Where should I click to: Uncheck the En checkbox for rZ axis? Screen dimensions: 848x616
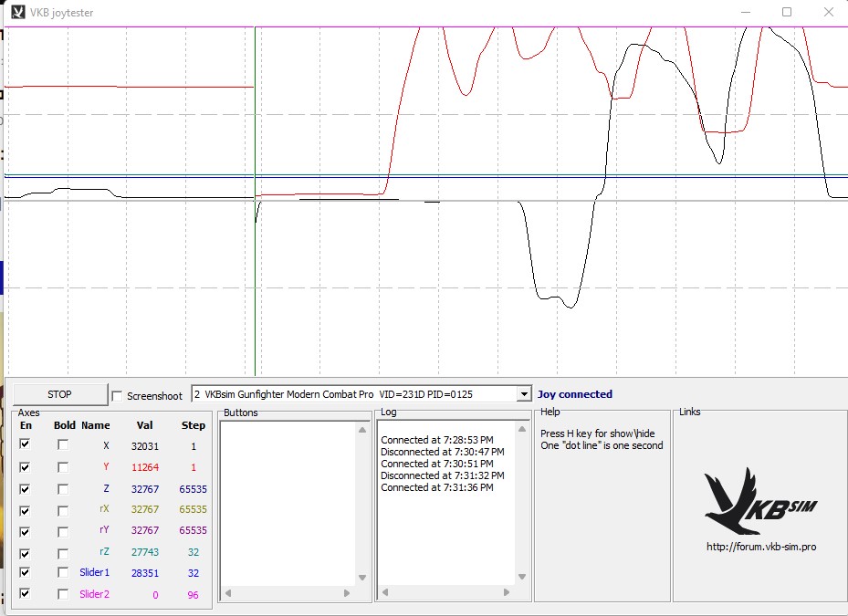(x=26, y=553)
